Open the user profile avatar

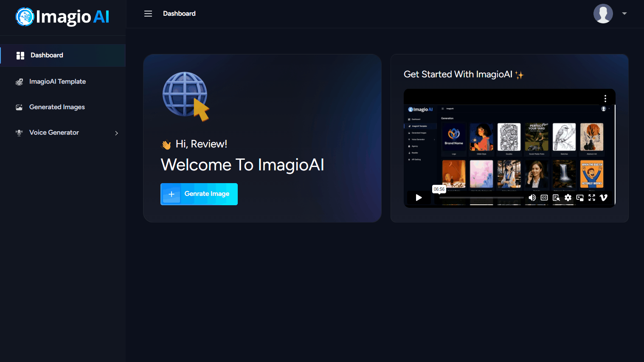(x=603, y=14)
